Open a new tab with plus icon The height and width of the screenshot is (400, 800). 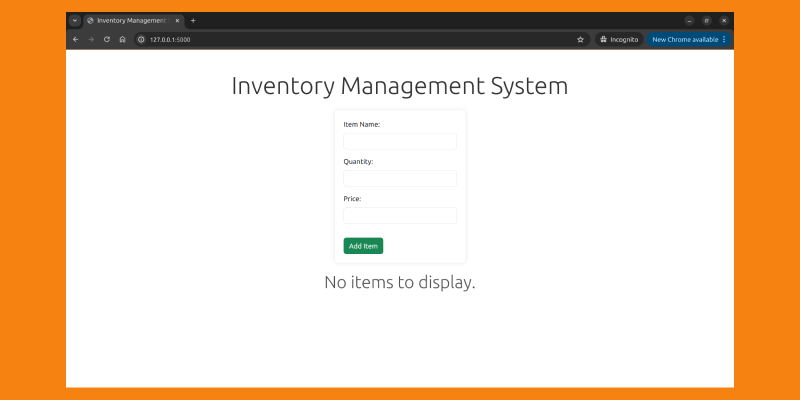(193, 20)
